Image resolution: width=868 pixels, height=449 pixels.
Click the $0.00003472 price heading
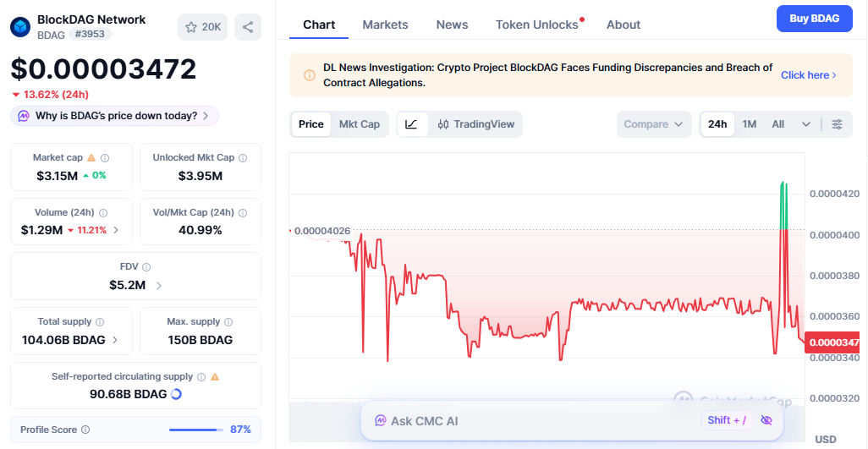(x=103, y=69)
